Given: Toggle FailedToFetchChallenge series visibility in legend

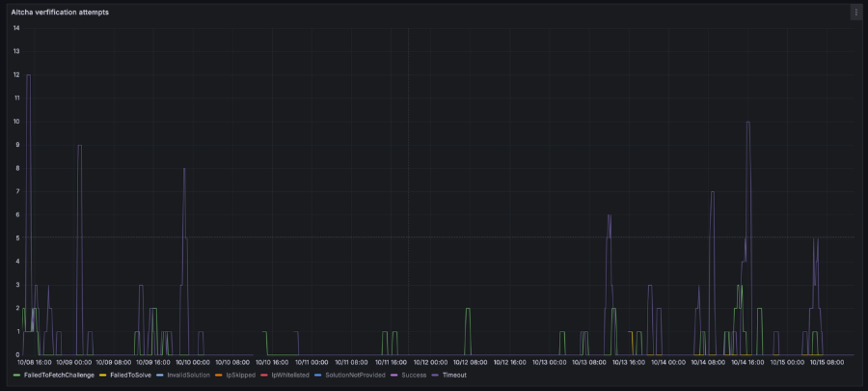Looking at the screenshot, I should [59, 375].
